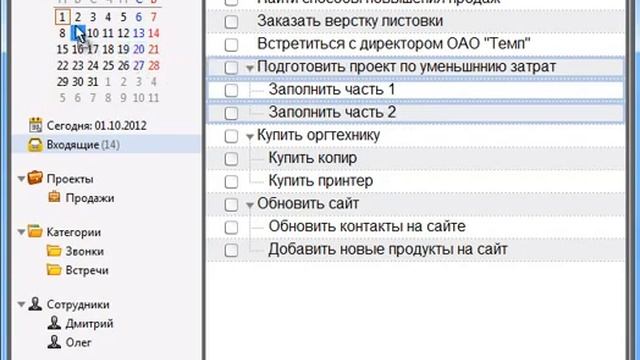Click the person icon beside Сотрудники
The width and height of the screenshot is (640, 360).
(36, 304)
